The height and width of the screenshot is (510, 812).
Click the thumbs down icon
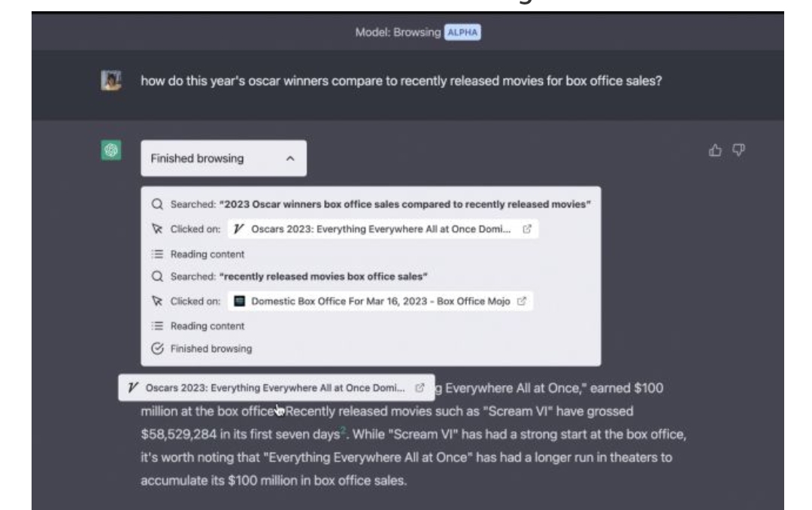pyautogui.click(x=738, y=151)
